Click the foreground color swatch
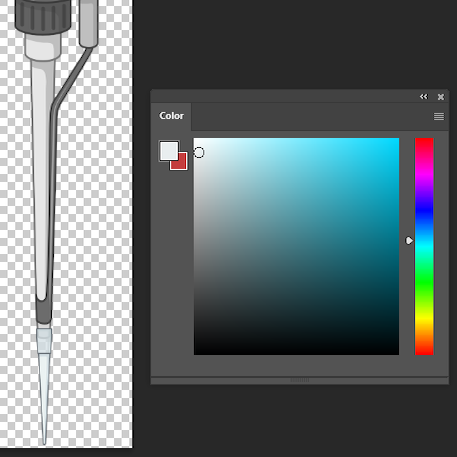This screenshot has height=457, width=457. [169, 151]
